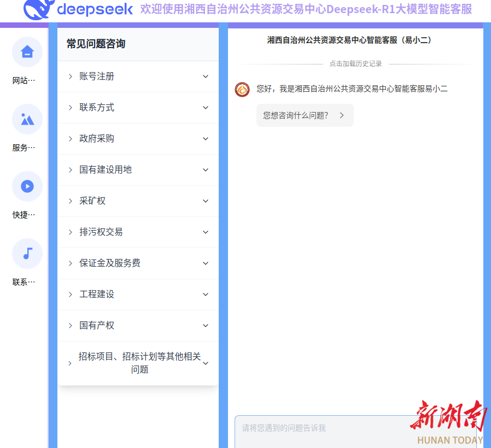Click the greeting message from 易小二
491x448 pixels.
(x=352, y=89)
